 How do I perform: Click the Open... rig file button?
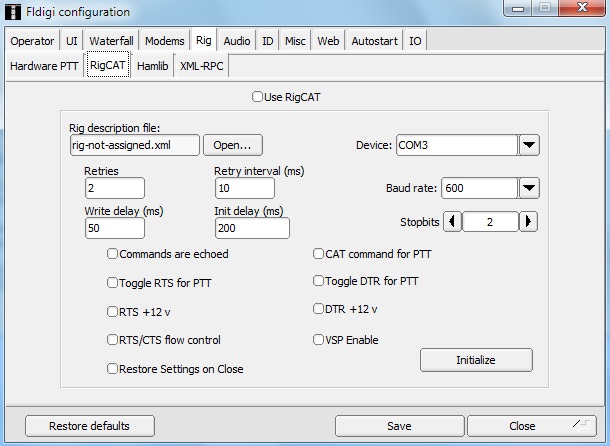coord(233,145)
